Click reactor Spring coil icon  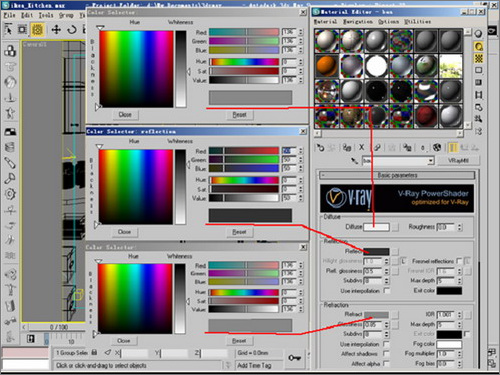click(10, 147)
